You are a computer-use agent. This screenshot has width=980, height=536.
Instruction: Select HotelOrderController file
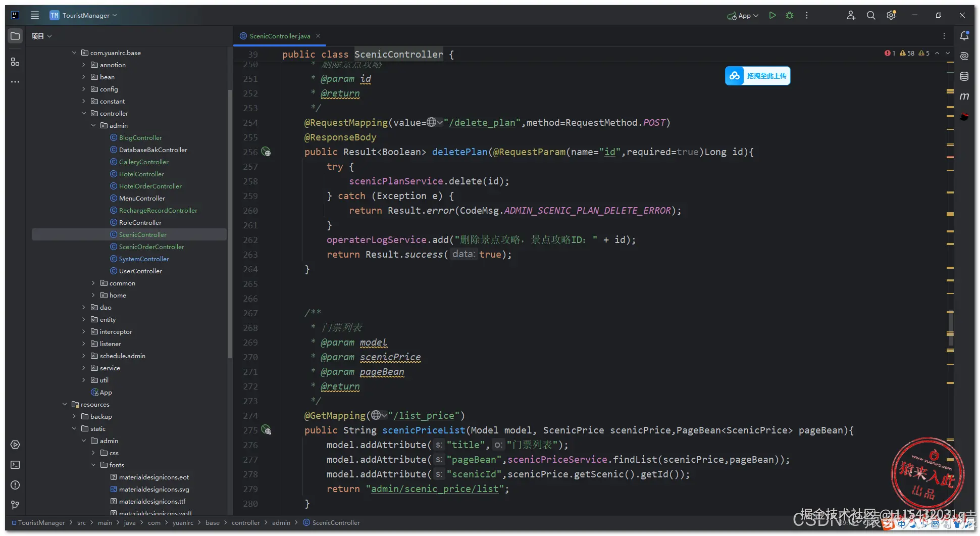[x=150, y=186]
